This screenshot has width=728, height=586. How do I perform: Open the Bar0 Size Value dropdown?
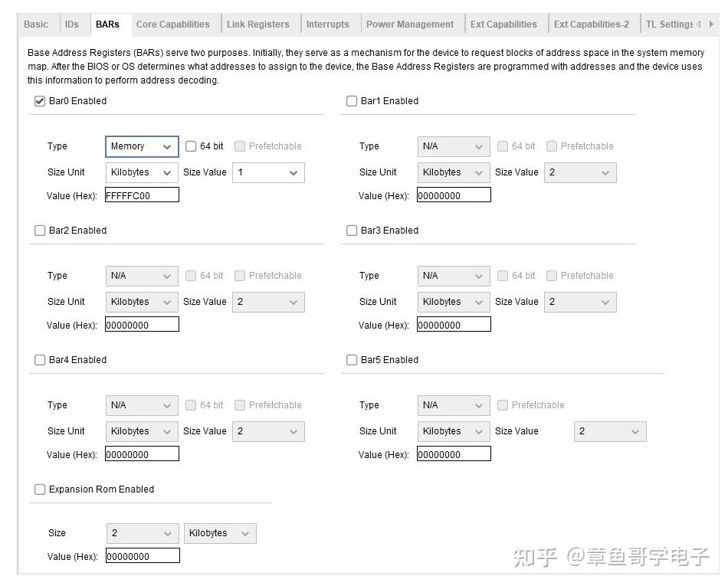(x=267, y=172)
